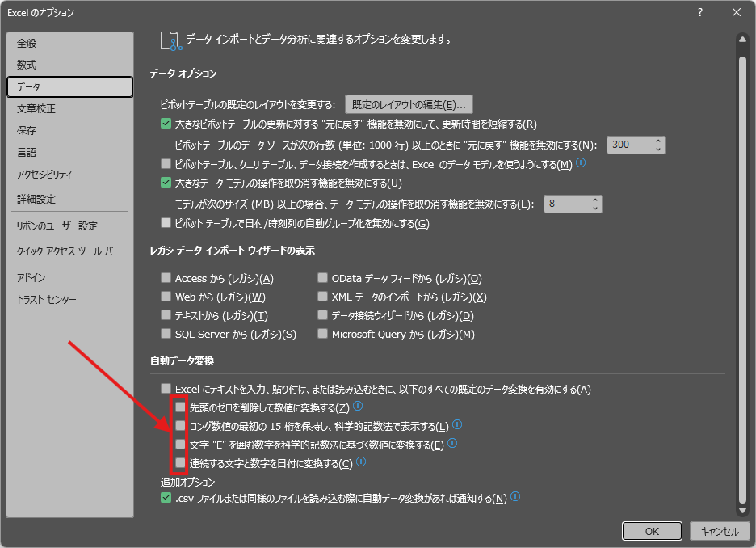Click the row count field showing 300
Image resolution: width=756 pixels, height=548 pixels.
[x=630, y=145]
